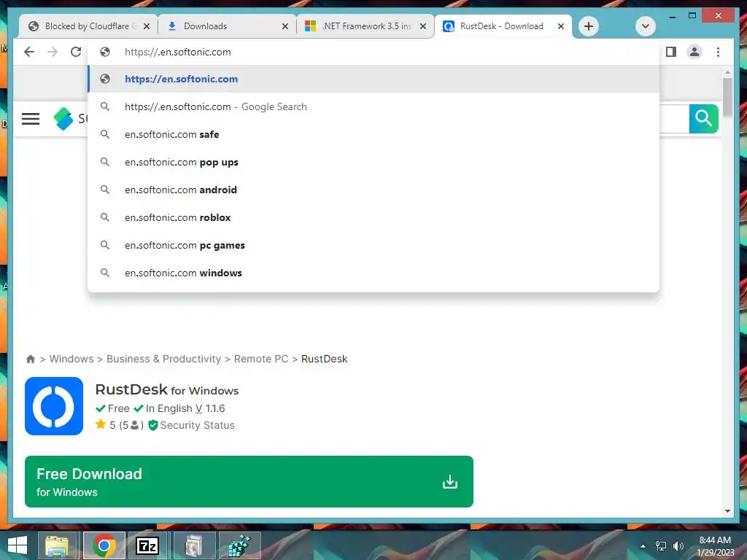The width and height of the screenshot is (747, 560).
Task: Click the In English label
Action: [169, 408]
